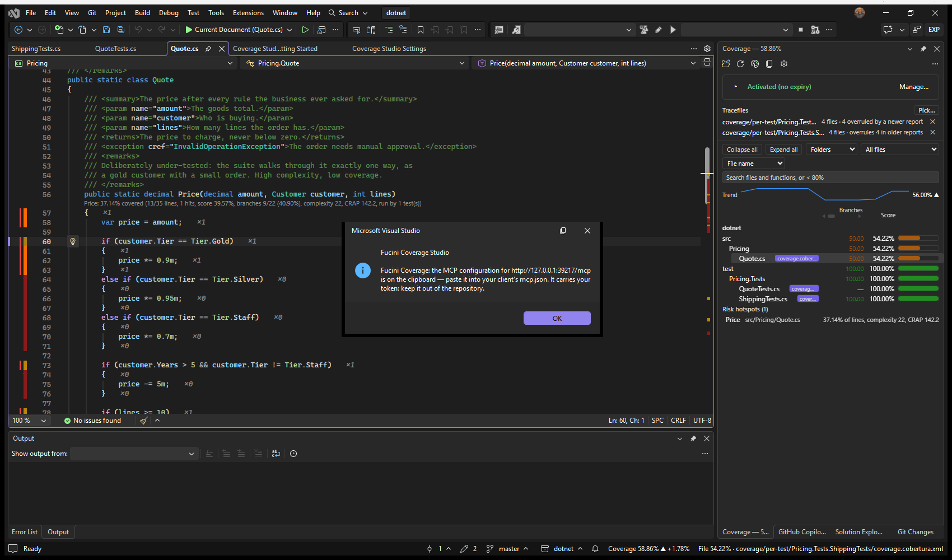The image size is (952, 560).
Task: Click OK in the Fucini Coverage dialog
Action: pos(557,318)
